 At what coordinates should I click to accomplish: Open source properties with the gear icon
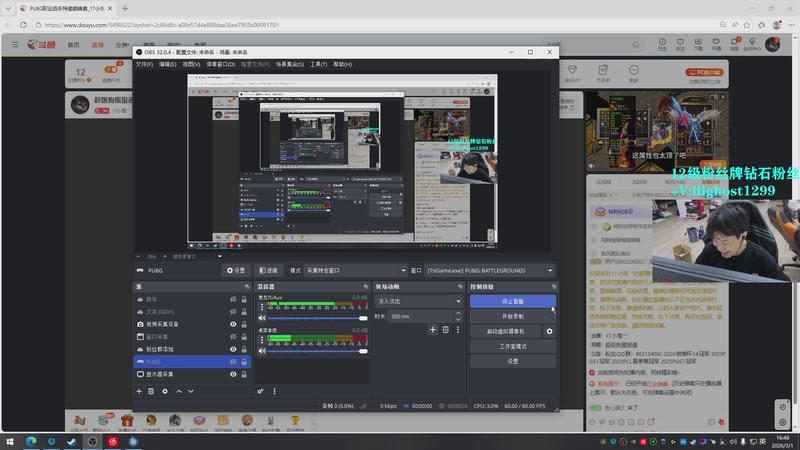pyautogui.click(x=165, y=391)
